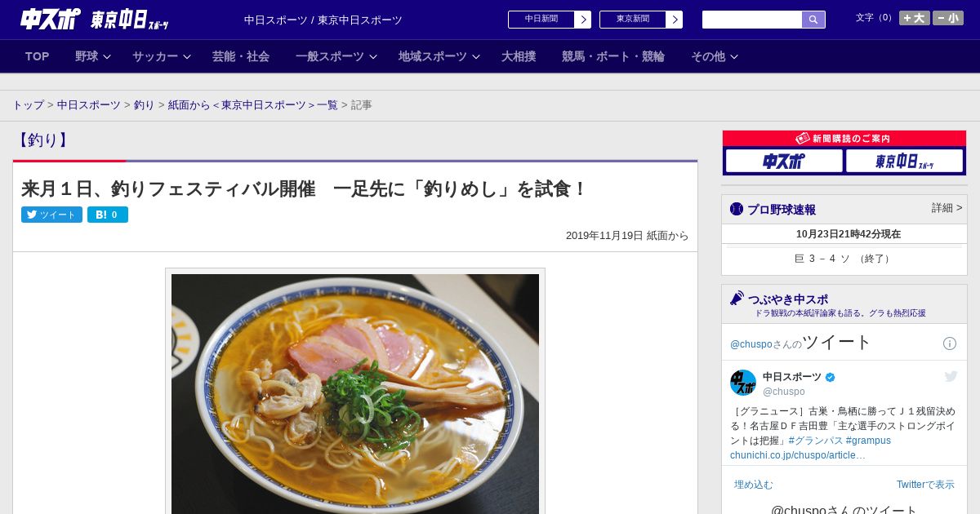Click the megaphone icon beside つぶやき中スポ
This screenshot has width=980, height=514.
[x=737, y=298]
